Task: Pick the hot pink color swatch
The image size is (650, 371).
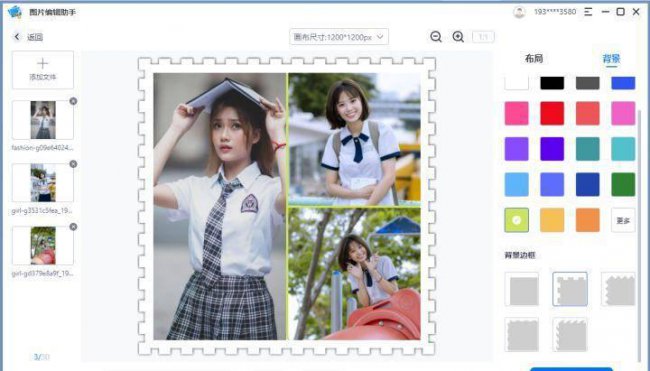Action: pyautogui.click(x=517, y=113)
